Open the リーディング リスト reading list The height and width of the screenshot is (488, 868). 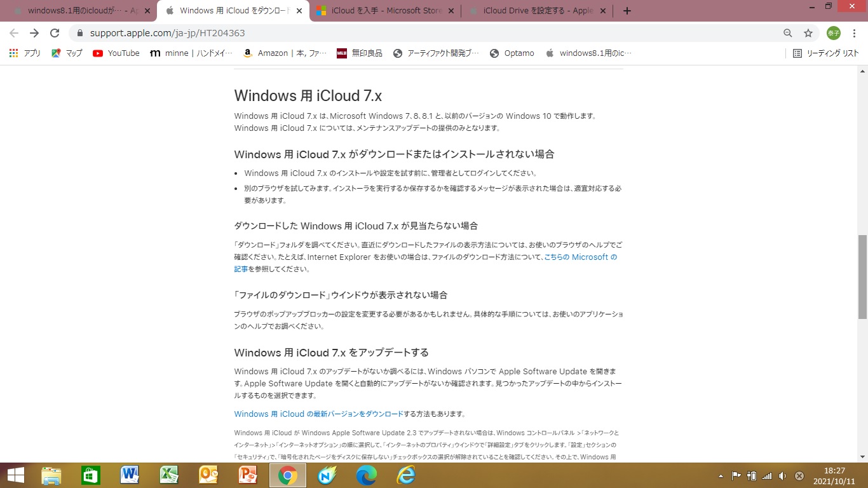pyautogui.click(x=826, y=53)
